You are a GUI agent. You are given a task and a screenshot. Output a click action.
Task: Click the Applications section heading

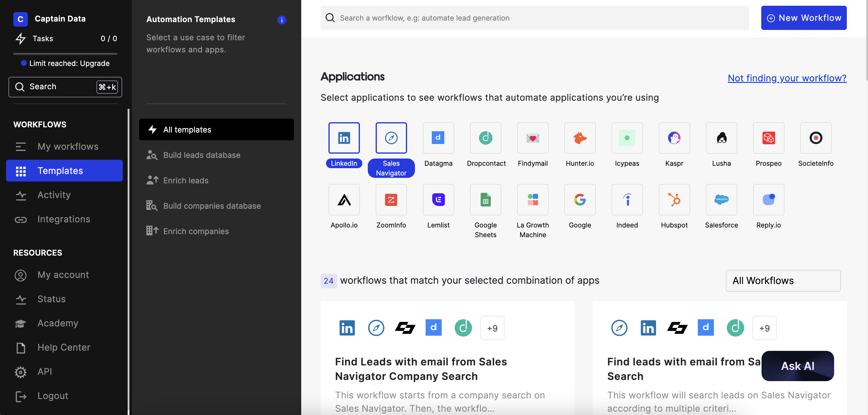352,77
